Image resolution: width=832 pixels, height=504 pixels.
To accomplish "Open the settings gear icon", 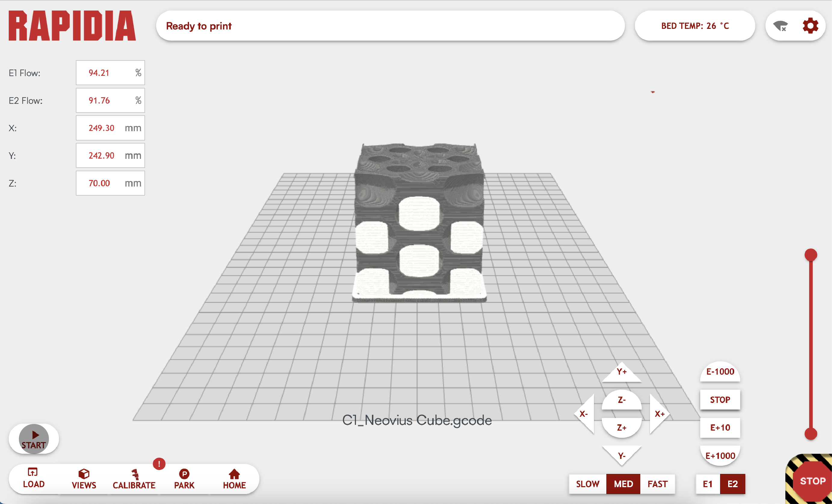I will click(x=810, y=26).
